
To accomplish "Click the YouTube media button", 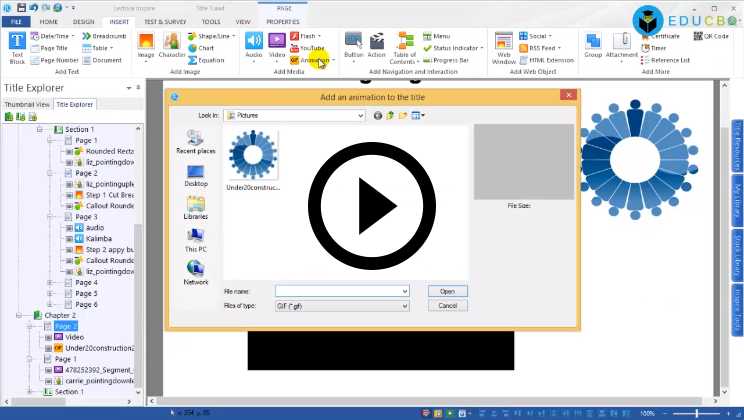I will click(308, 48).
